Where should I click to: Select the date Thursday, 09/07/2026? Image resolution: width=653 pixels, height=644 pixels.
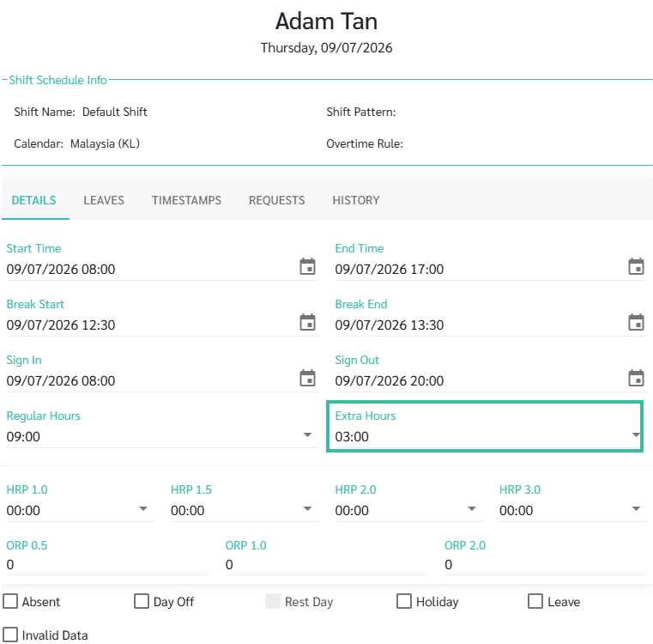(326, 48)
